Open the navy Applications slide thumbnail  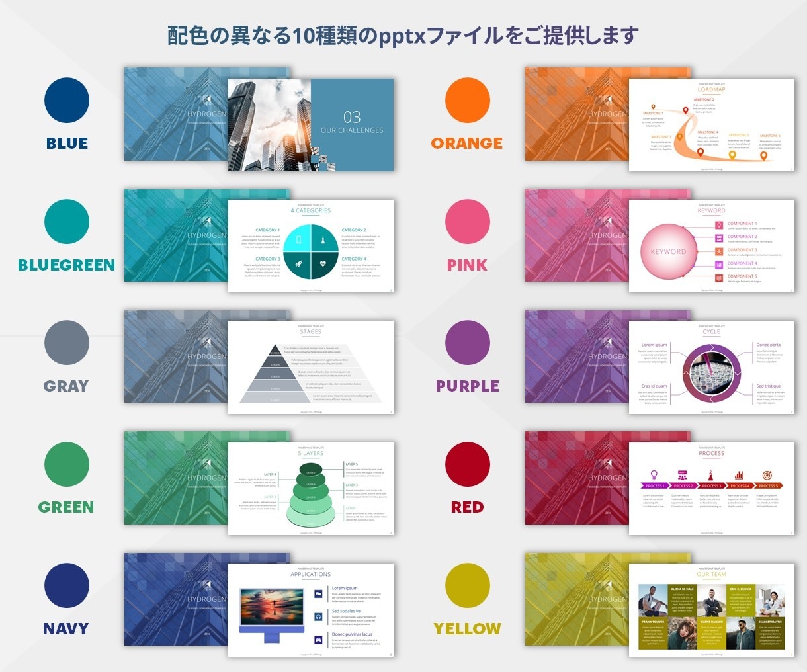[311, 610]
